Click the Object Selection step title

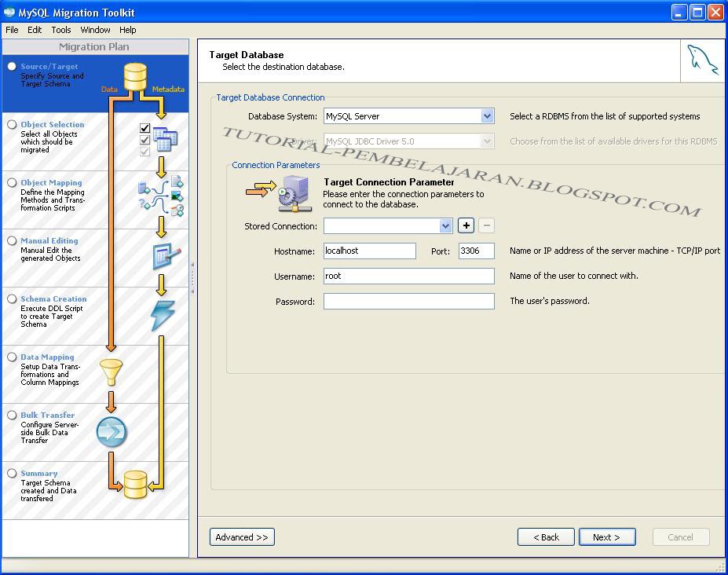53,124
